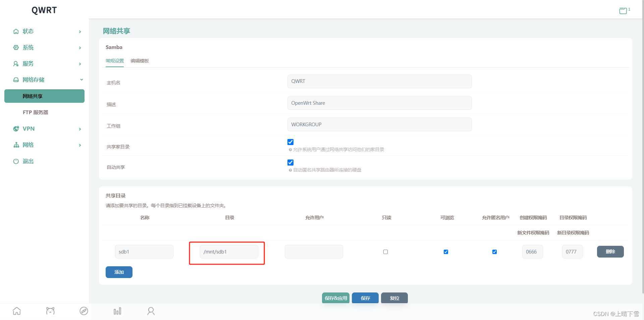This screenshot has height=320, width=644.
Task: Click the 删除 button for sdb1
Action: pyautogui.click(x=610, y=252)
